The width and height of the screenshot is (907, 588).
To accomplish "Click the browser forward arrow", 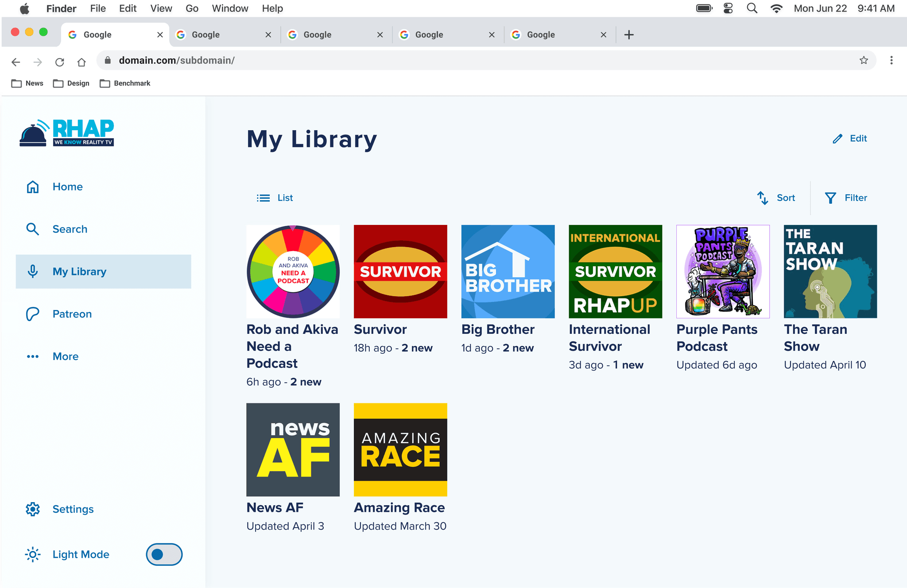I will click(x=38, y=62).
